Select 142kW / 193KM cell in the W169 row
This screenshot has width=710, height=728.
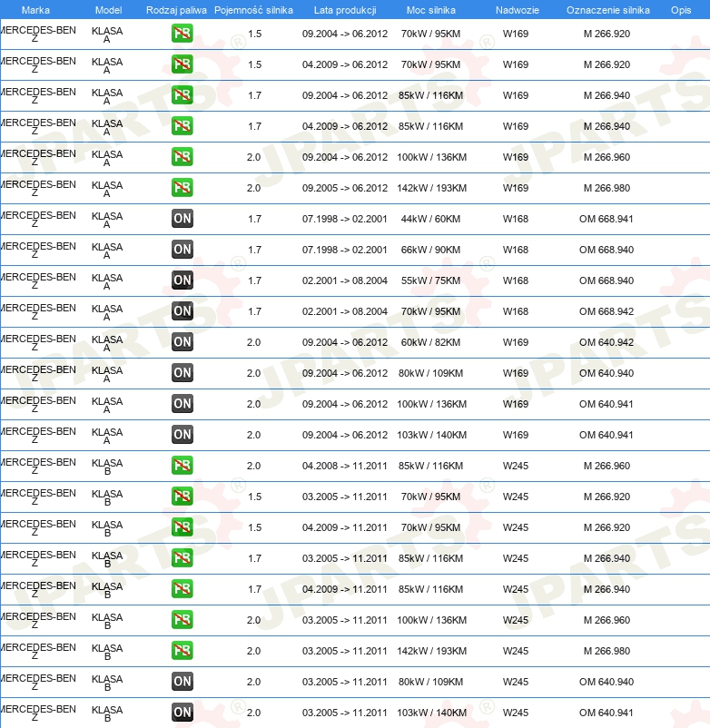[x=431, y=188]
